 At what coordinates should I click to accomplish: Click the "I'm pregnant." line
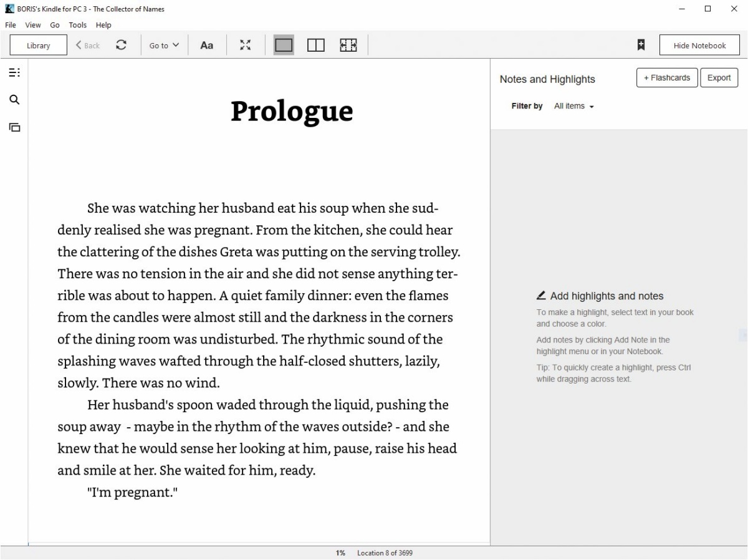pyautogui.click(x=133, y=492)
